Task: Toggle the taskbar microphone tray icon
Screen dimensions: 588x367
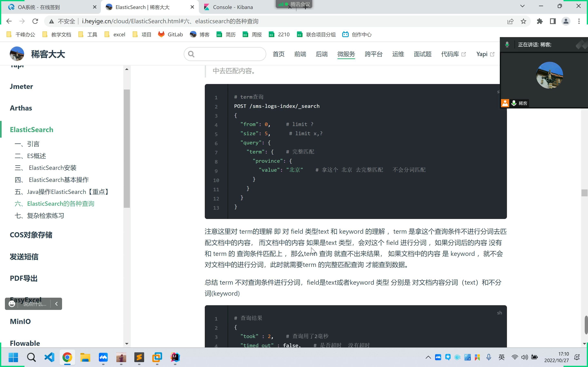Action: (489, 357)
